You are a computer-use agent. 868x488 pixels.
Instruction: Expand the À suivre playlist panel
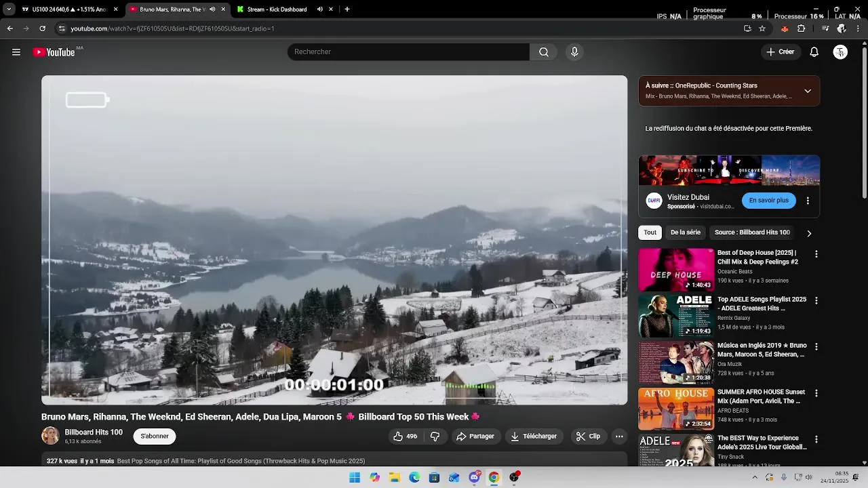[808, 91]
